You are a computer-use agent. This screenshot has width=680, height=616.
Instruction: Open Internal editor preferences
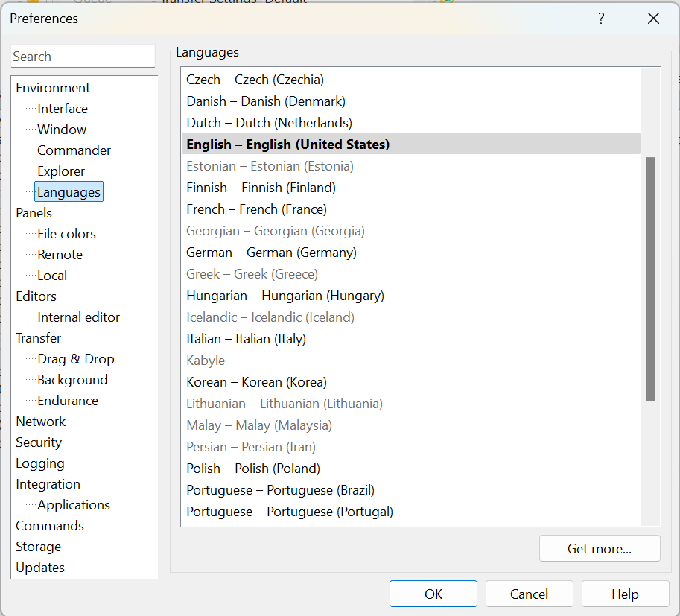(x=78, y=317)
